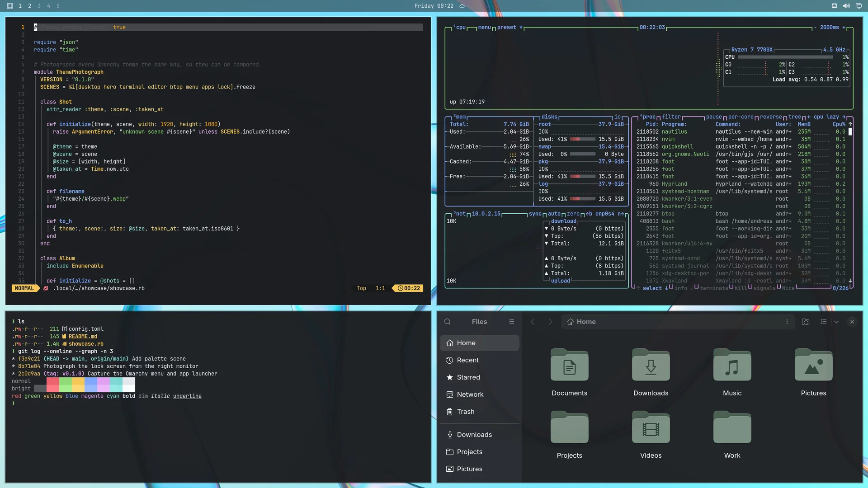Open the path bar three-dot menu
This screenshot has height=488, width=868.
(x=787, y=322)
